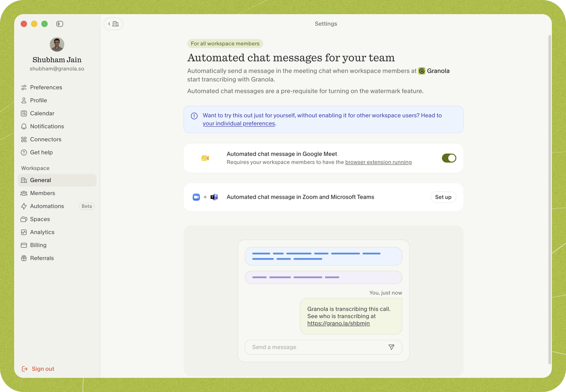Open Profile settings

click(57, 100)
